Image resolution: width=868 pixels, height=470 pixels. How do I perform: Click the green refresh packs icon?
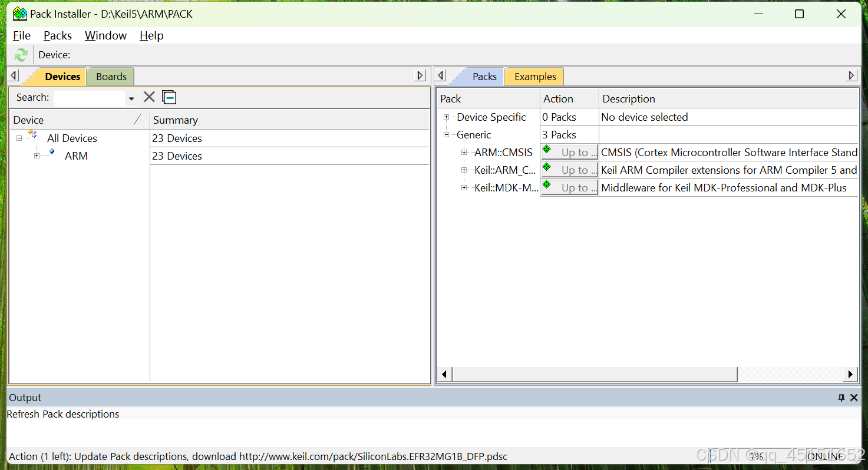pos(21,55)
